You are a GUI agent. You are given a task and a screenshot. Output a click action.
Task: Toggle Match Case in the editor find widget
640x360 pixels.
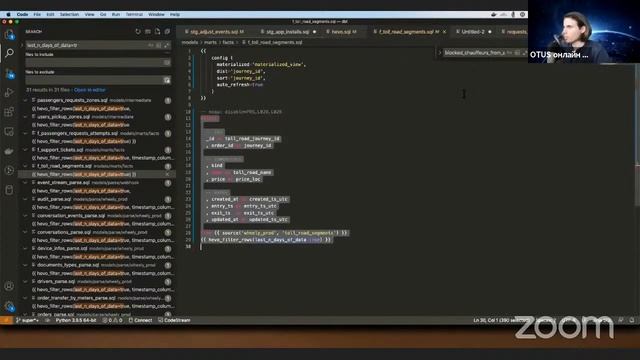509,53
